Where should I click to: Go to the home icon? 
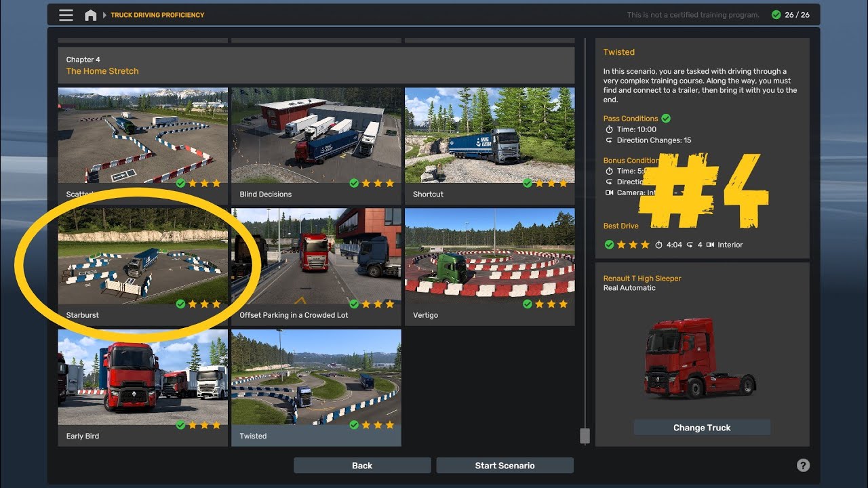(x=90, y=15)
